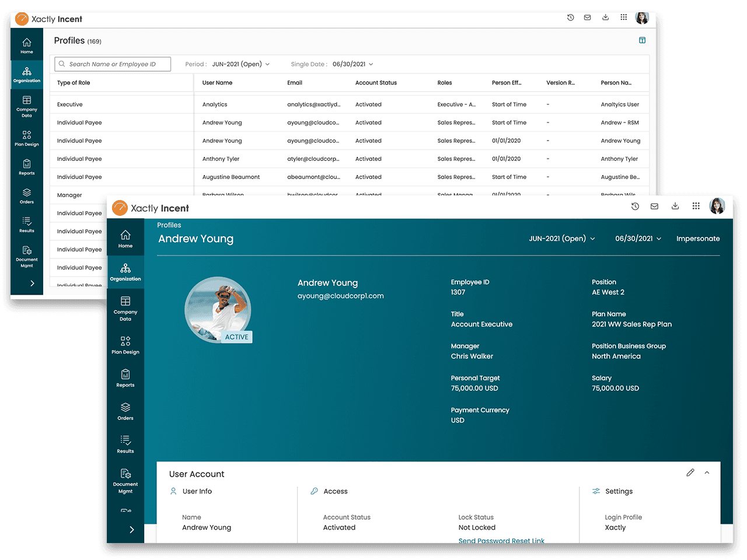Click the 2021 WW Sales Rep Plan value

(631, 324)
